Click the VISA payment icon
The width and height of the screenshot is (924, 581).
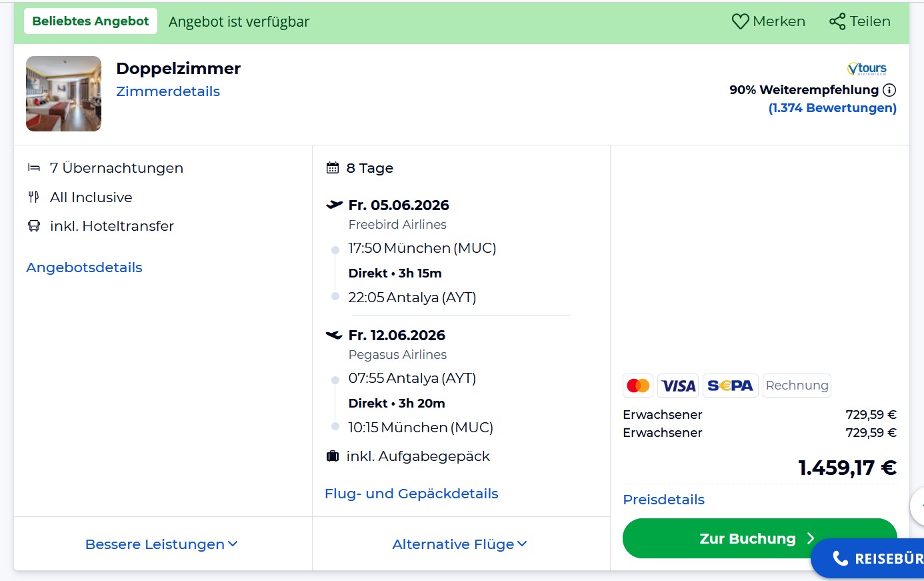pos(678,386)
